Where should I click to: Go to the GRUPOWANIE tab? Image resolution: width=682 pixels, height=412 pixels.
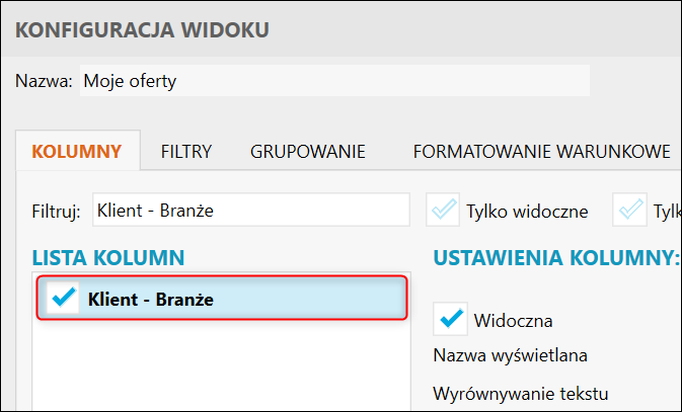pos(307,152)
